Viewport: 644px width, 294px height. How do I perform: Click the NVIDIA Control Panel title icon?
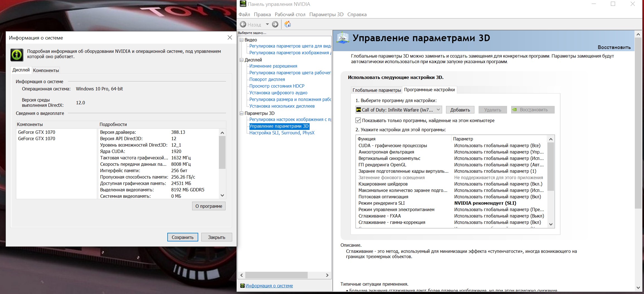(x=243, y=4)
